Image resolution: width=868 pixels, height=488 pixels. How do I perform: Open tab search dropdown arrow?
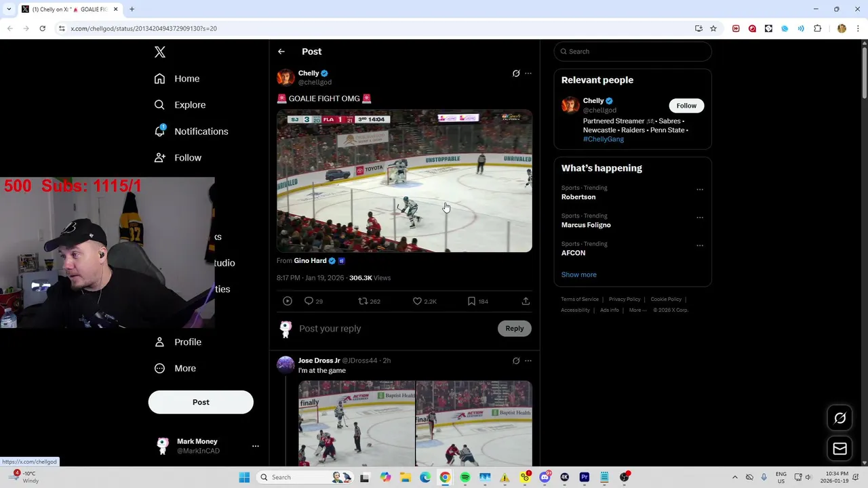click(x=9, y=9)
